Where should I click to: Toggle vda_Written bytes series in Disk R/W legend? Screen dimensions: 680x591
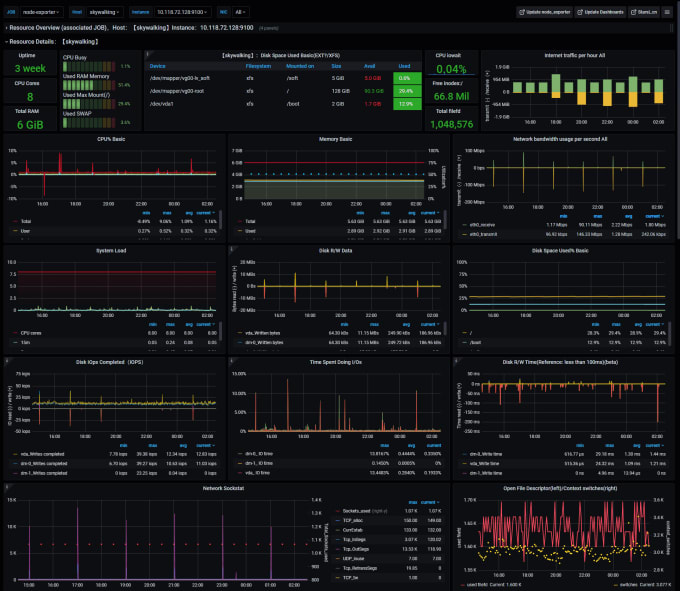point(262,333)
